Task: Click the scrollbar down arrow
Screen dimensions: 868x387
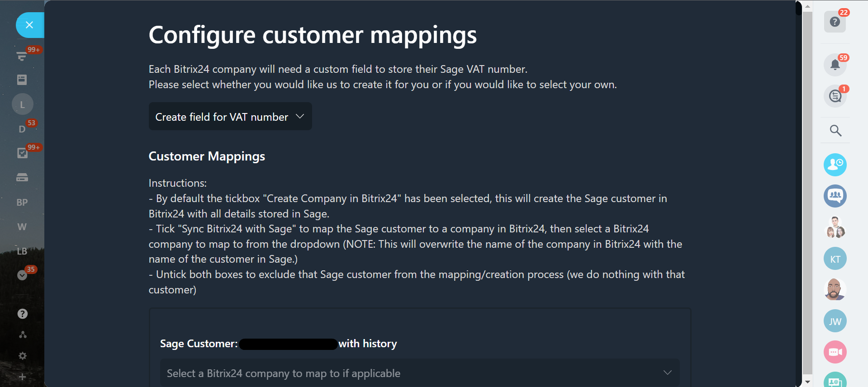Action: click(807, 382)
